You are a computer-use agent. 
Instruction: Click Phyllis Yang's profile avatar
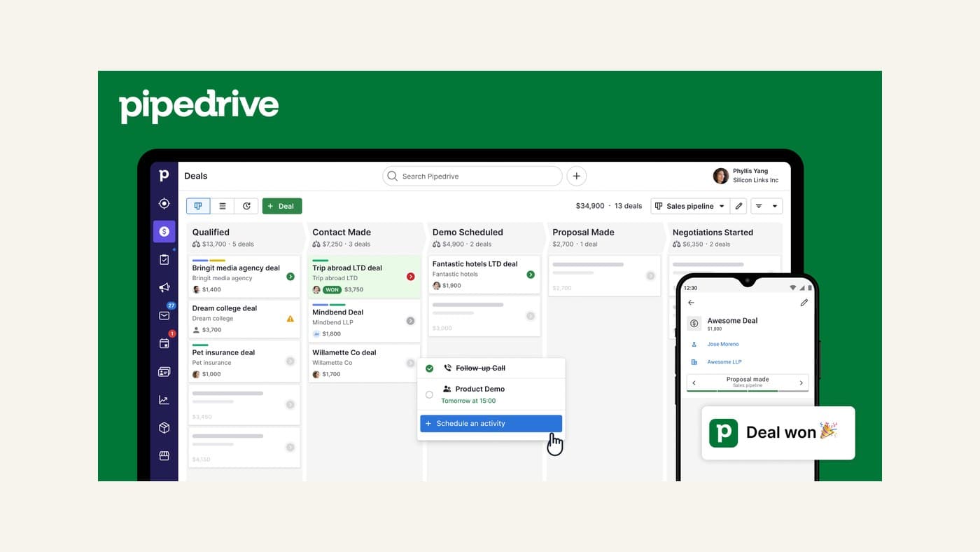(x=720, y=176)
